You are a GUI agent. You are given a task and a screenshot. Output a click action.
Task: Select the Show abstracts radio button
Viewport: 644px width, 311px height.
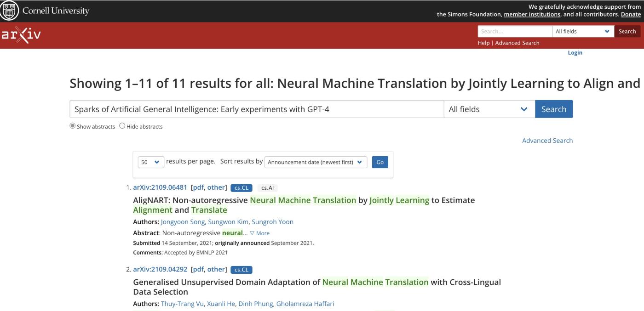pos(73,126)
